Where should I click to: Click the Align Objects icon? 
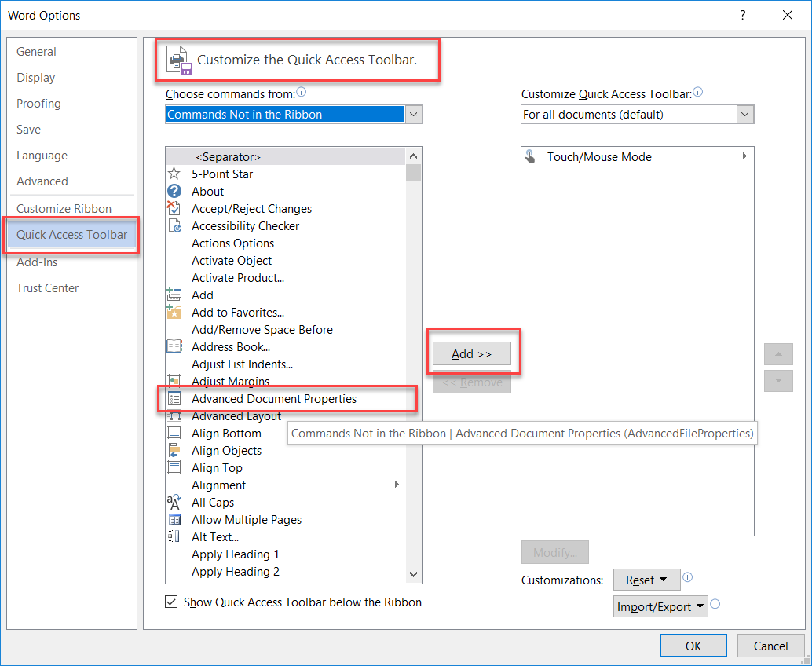pos(174,450)
